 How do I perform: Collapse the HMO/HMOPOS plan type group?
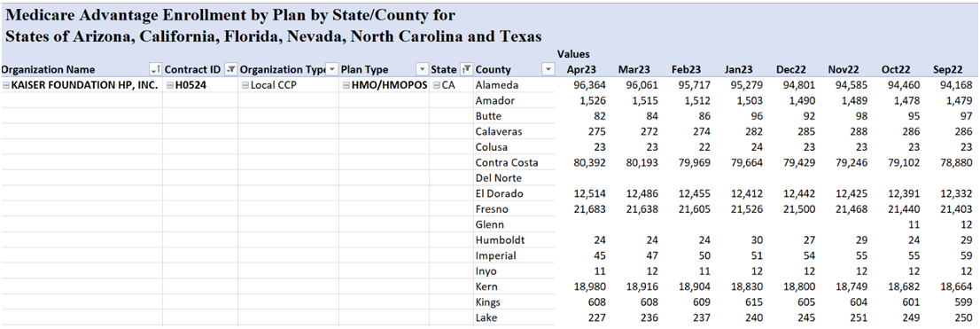point(346,85)
